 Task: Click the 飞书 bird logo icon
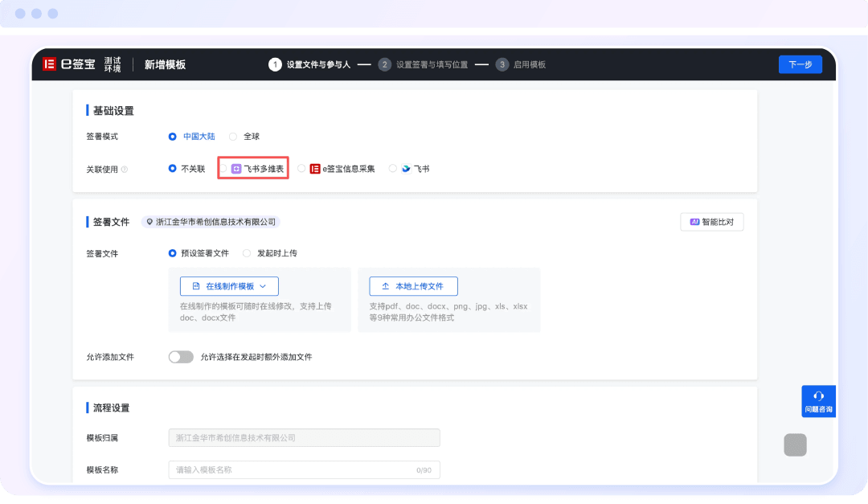click(406, 169)
